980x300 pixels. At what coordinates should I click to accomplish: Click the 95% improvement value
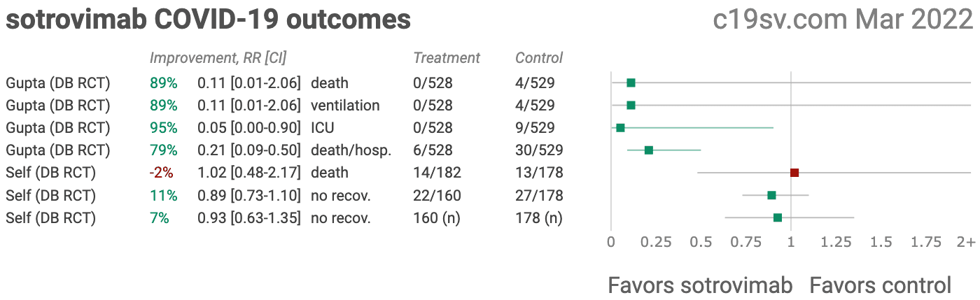(x=164, y=128)
